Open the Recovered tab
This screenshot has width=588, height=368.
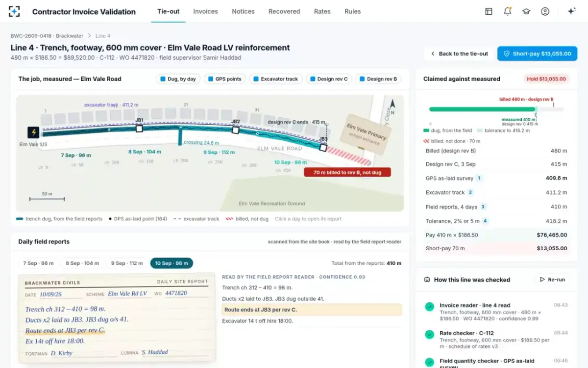coord(284,11)
